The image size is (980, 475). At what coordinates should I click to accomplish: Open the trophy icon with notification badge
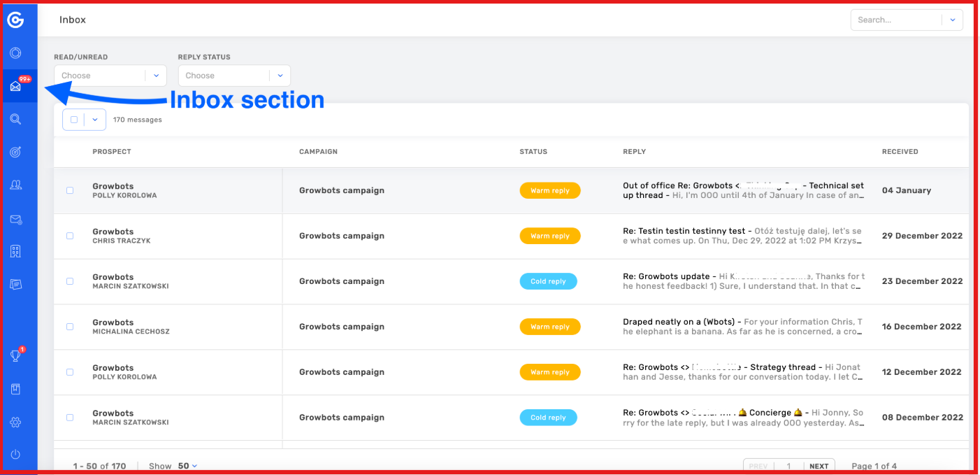click(15, 355)
